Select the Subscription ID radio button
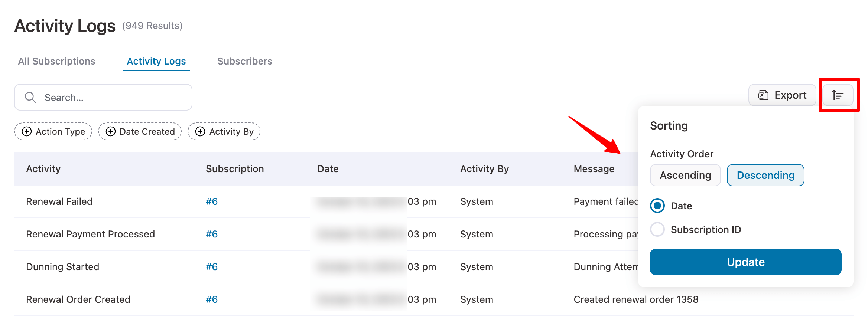868x318 pixels. coord(657,230)
